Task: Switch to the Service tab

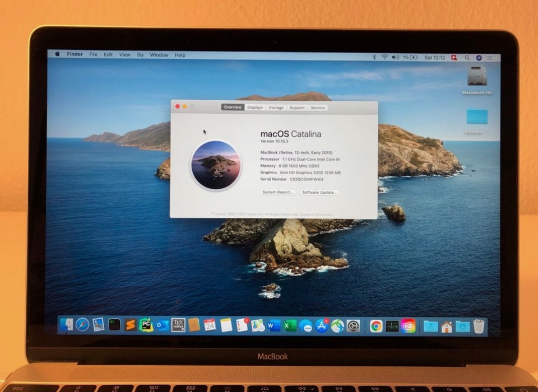Action: pyautogui.click(x=317, y=108)
